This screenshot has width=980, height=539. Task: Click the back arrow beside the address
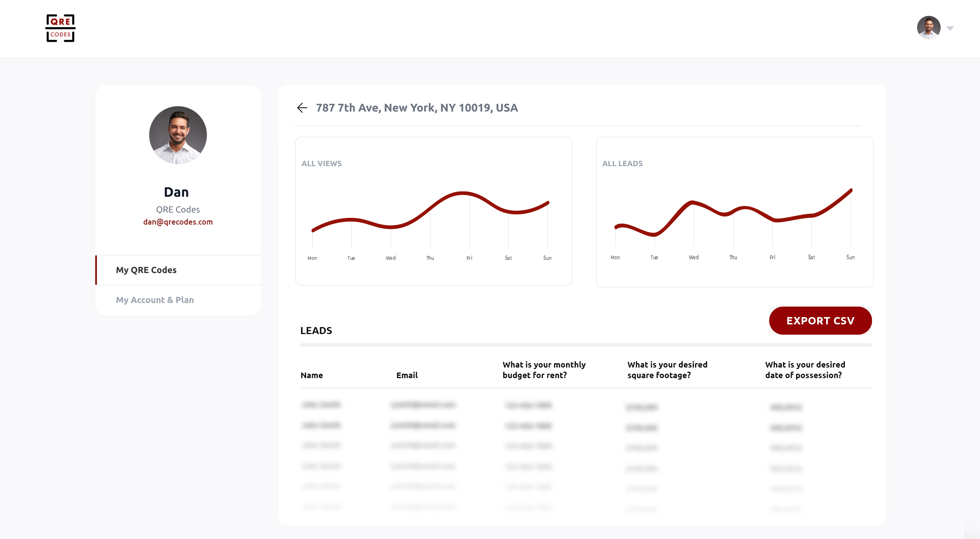click(x=302, y=108)
